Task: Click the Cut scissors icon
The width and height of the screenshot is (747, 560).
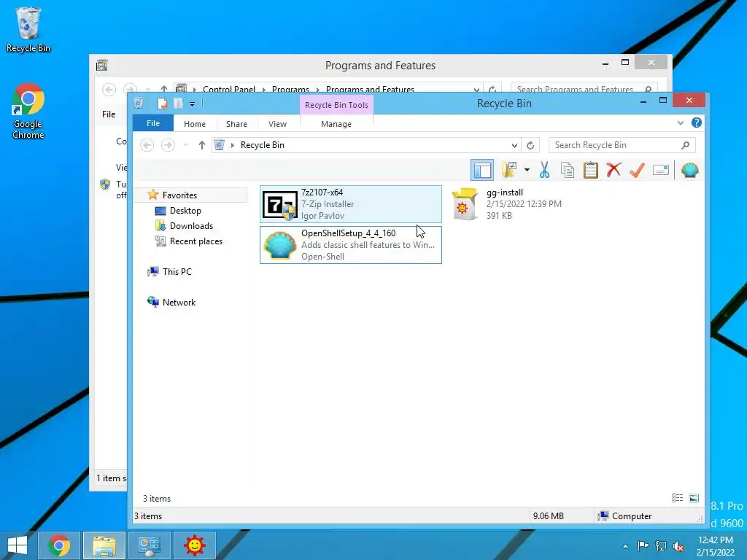Action: 544,170
